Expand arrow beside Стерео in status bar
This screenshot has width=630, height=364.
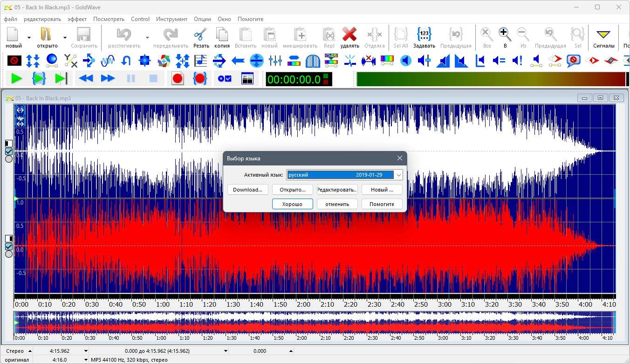30,351
